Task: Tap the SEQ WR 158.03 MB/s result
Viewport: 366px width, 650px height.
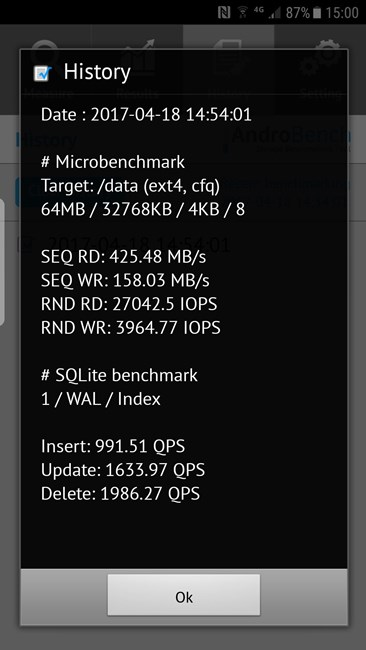Action: point(125,281)
